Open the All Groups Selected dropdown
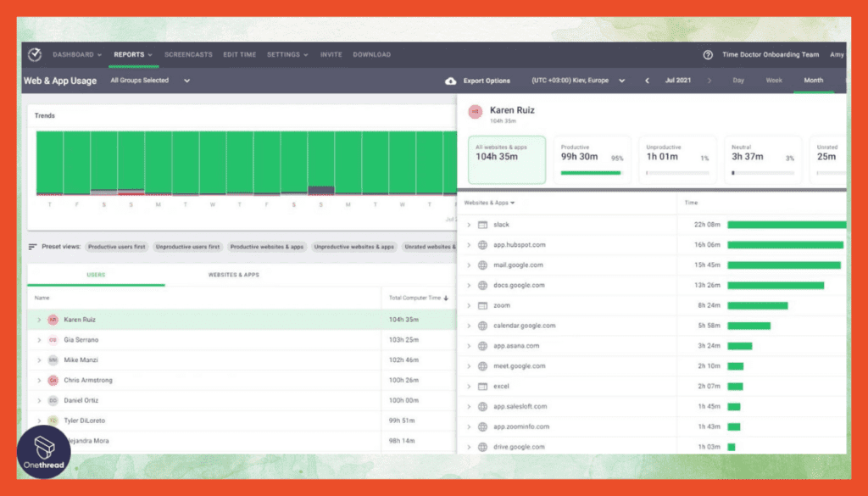This screenshot has width=868, height=496. (x=150, y=81)
